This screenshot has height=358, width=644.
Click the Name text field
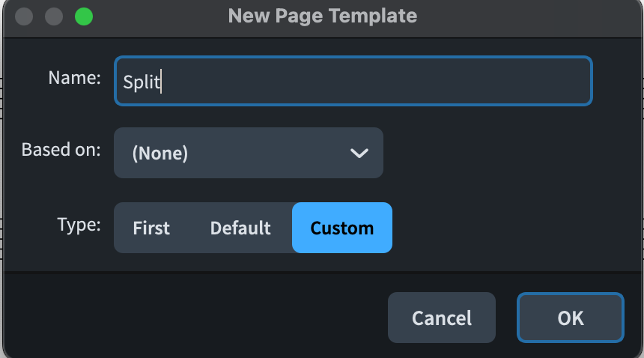pos(352,81)
